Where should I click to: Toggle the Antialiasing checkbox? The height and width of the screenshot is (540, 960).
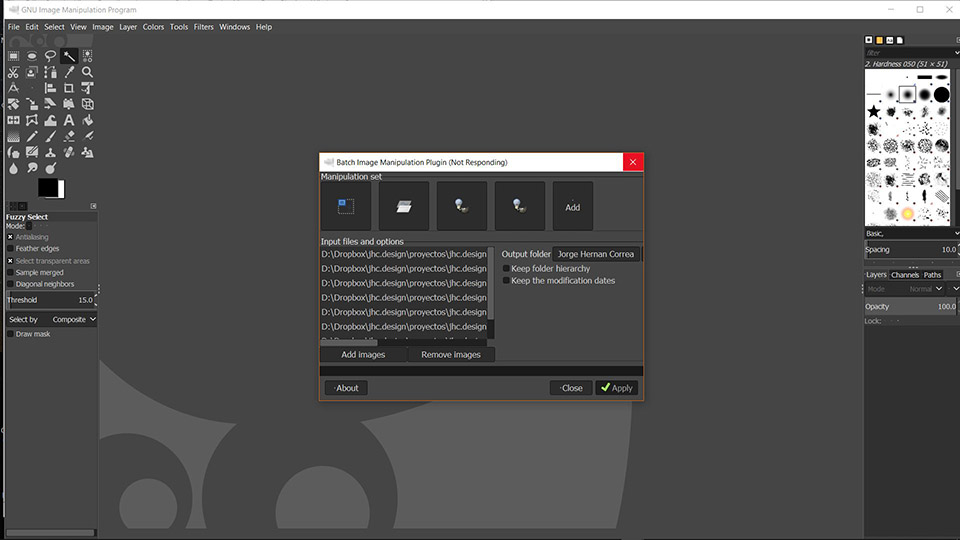pyautogui.click(x=10, y=237)
